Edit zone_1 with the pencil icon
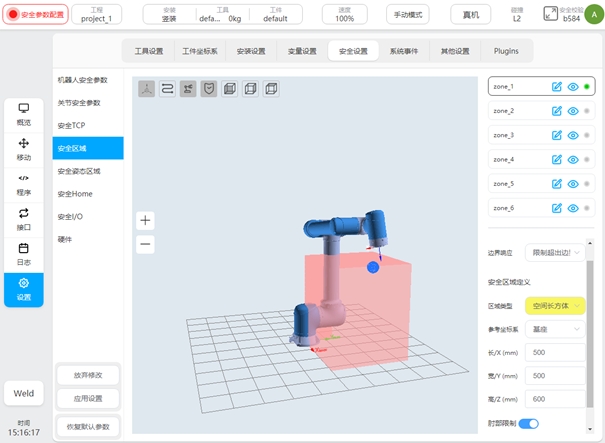The image size is (605, 443). click(557, 87)
